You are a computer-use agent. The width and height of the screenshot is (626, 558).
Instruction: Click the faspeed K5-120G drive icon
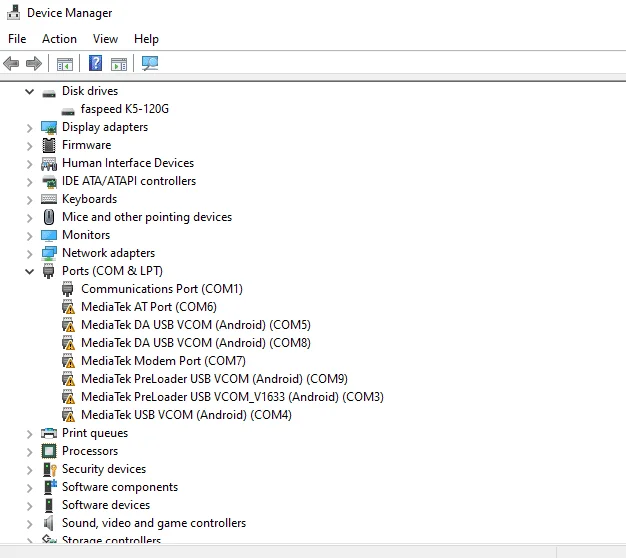(x=68, y=111)
